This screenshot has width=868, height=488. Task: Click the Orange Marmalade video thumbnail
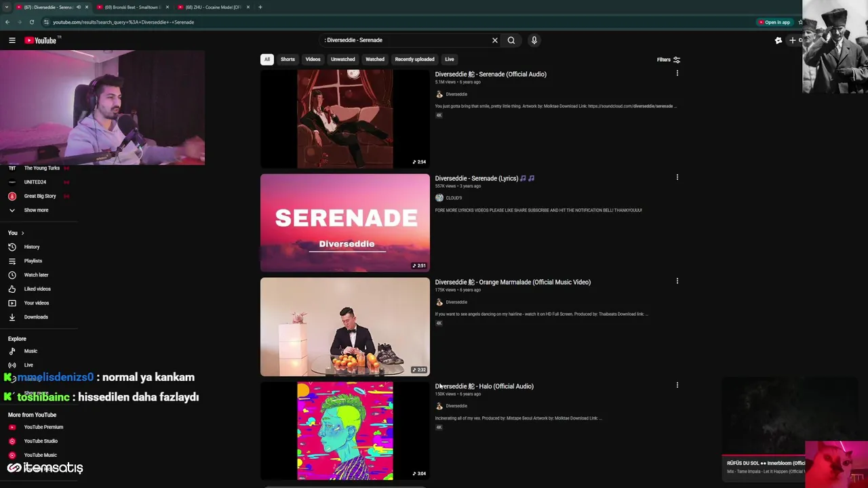pyautogui.click(x=345, y=327)
